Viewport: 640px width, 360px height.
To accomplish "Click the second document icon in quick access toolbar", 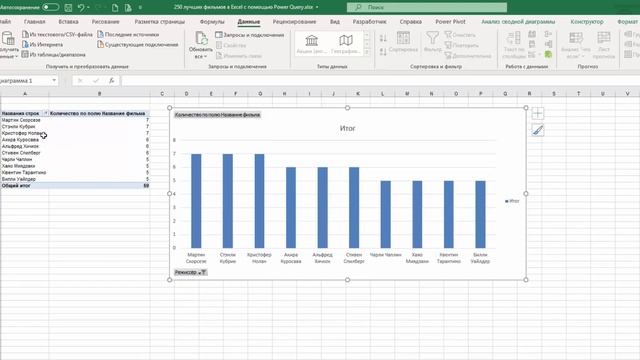I will pos(128,7).
